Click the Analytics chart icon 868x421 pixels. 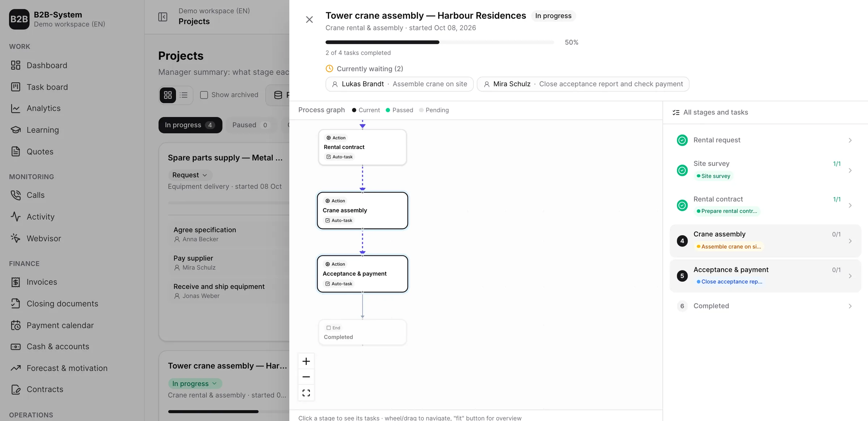[x=16, y=108]
